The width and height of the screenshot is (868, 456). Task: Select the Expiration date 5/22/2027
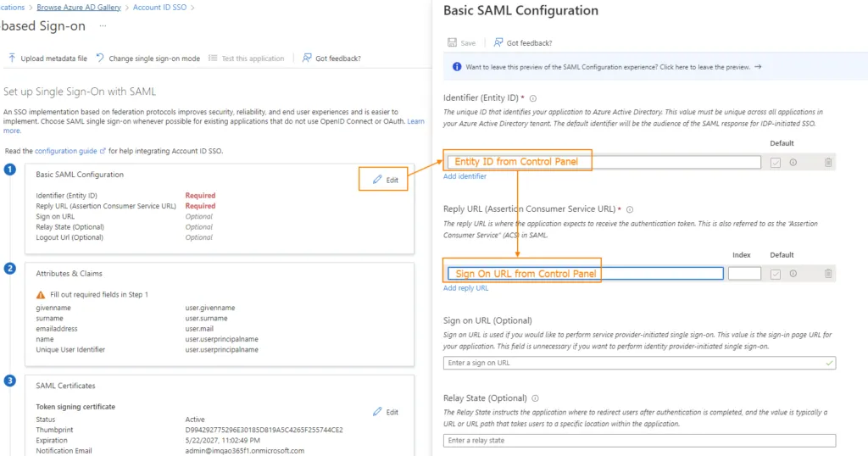[x=223, y=440]
